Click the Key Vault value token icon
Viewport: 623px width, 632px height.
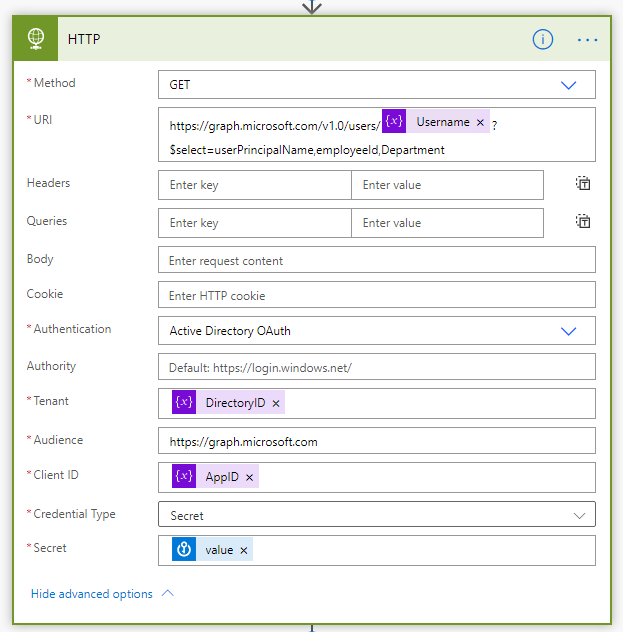pyautogui.click(x=184, y=549)
